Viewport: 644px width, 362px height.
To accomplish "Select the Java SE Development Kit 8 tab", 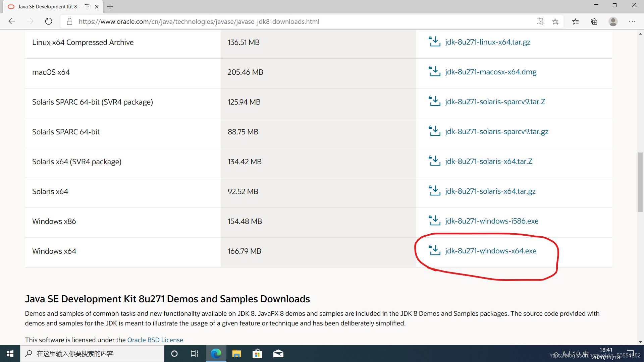I will point(53,7).
